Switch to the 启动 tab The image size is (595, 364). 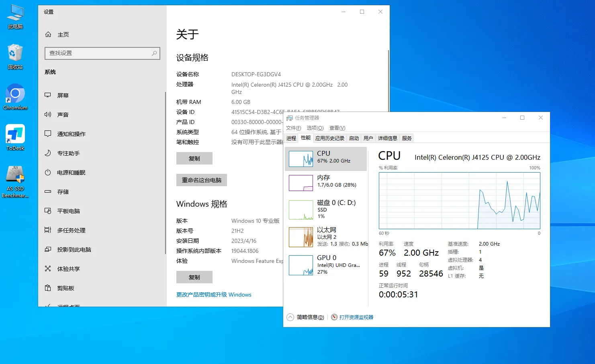click(354, 138)
